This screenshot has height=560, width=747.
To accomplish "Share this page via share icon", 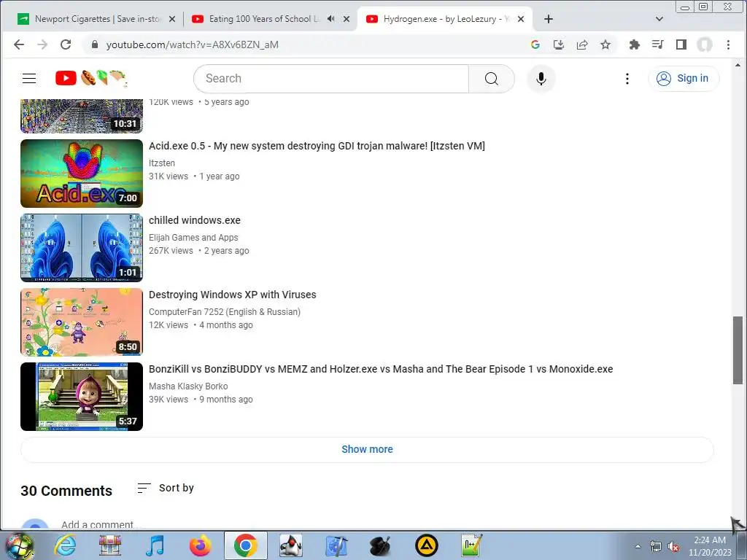I will [581, 44].
